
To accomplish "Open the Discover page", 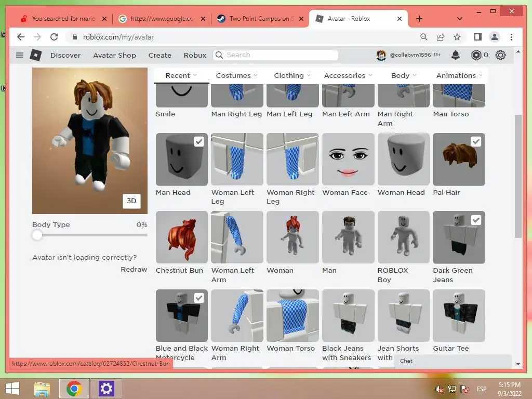I will pos(65,55).
